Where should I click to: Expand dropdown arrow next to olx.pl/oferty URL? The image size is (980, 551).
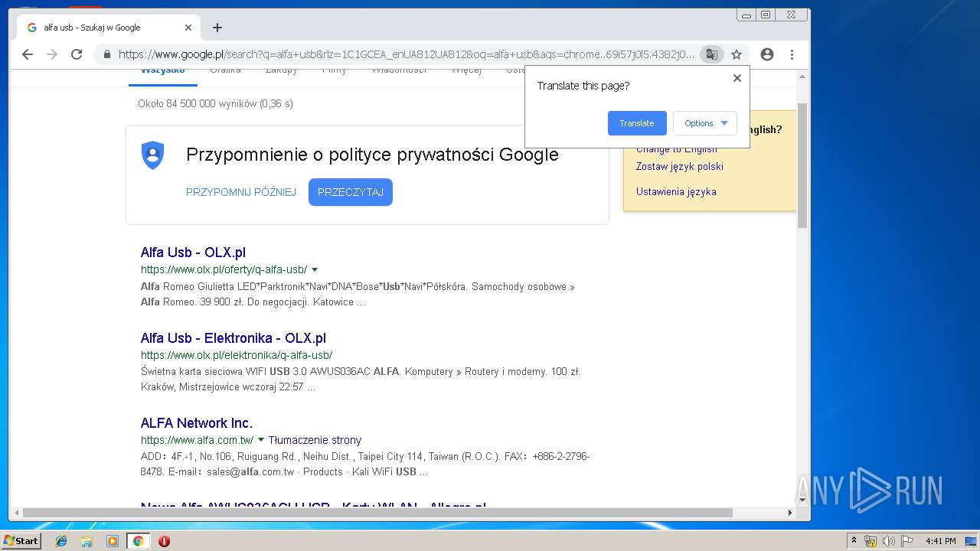(315, 270)
